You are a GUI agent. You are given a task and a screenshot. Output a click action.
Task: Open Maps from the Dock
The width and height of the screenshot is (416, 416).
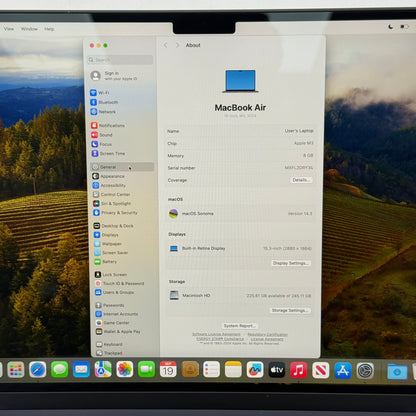point(103,369)
